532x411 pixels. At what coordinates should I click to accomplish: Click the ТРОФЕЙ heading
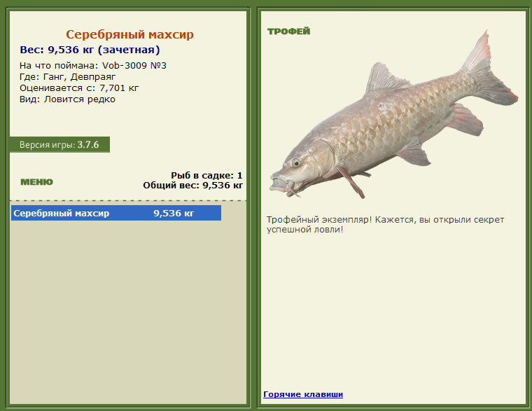tap(288, 32)
